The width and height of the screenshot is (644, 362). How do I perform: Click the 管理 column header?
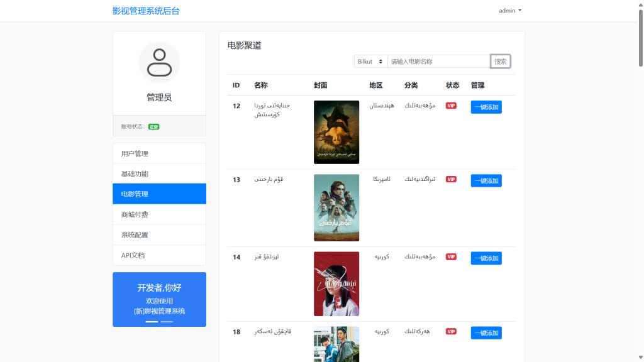[478, 85]
